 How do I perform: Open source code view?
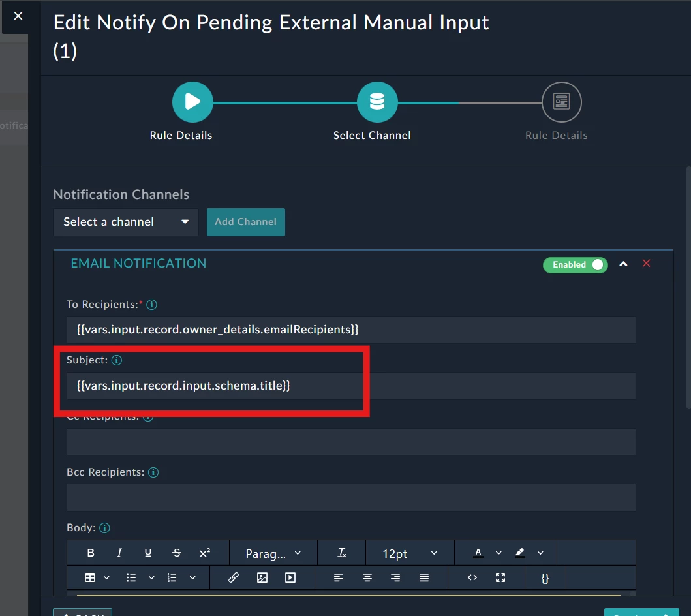[472, 577]
